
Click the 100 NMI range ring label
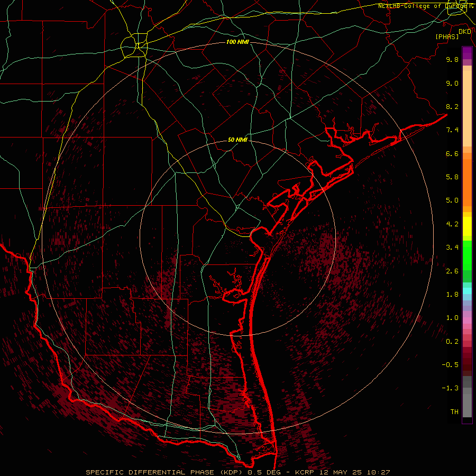pyautogui.click(x=237, y=42)
